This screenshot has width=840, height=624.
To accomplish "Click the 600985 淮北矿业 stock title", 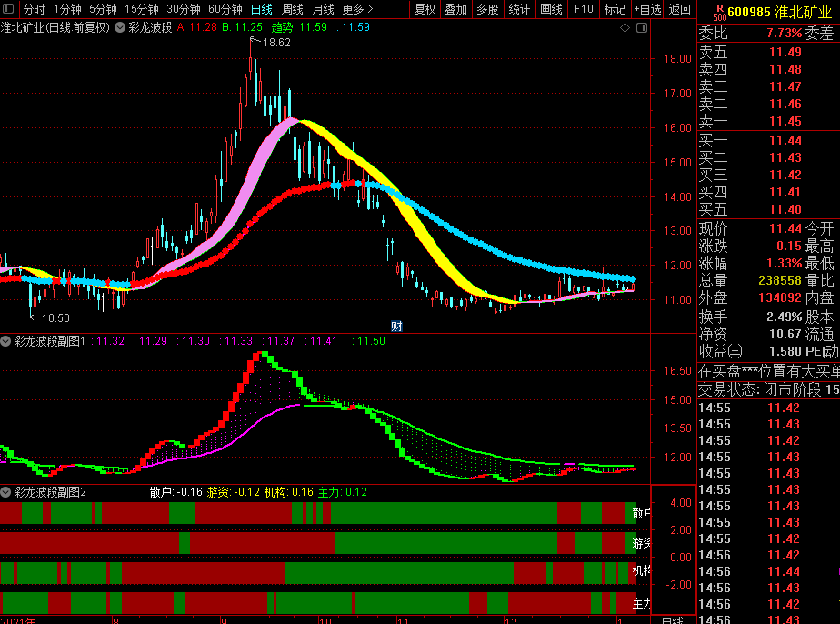I will [x=779, y=11].
